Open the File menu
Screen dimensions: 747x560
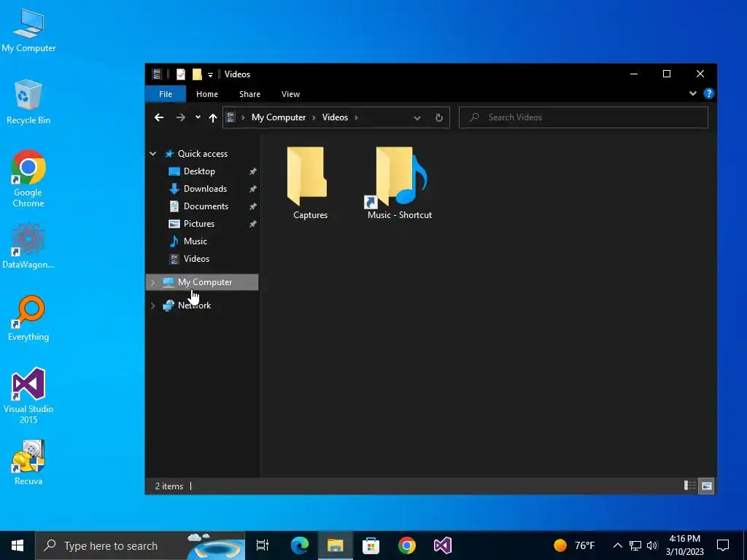[166, 94]
